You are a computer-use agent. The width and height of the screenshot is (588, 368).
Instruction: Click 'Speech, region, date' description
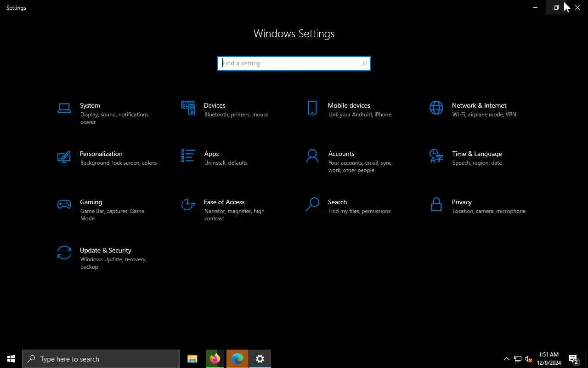pyautogui.click(x=477, y=163)
